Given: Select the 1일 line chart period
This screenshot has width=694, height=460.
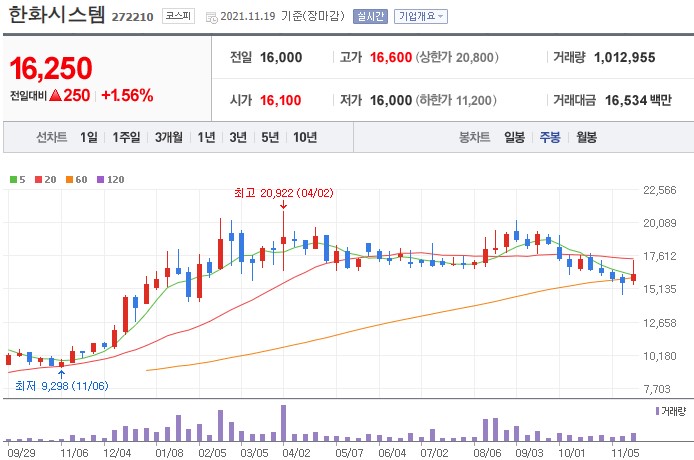Looking at the screenshot, I should click(89, 137).
